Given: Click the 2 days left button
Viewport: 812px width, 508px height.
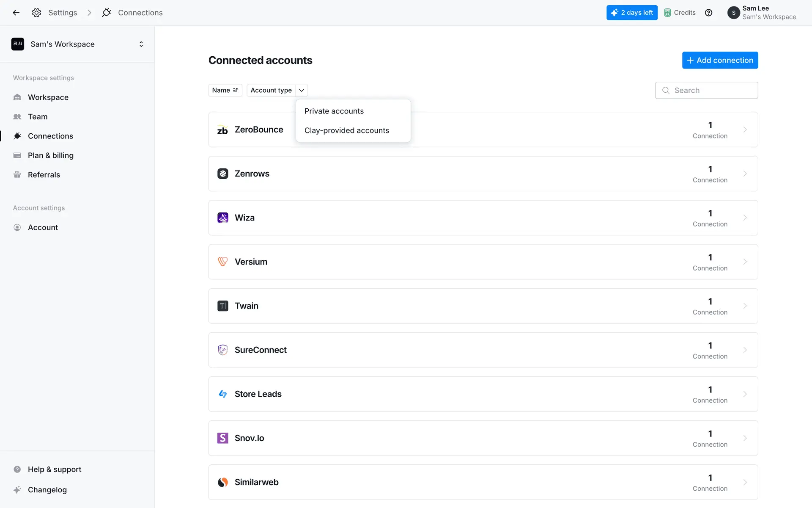Looking at the screenshot, I should click(x=632, y=13).
